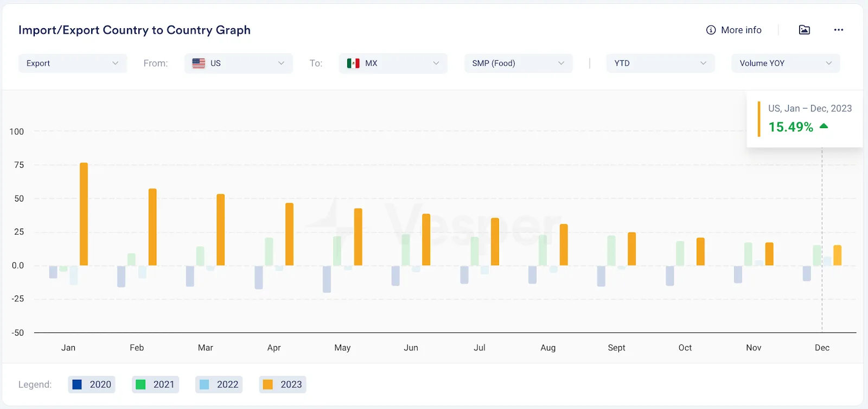This screenshot has width=868, height=409.
Task: Click the 2023 orange bar for Jan
Action: (84, 214)
